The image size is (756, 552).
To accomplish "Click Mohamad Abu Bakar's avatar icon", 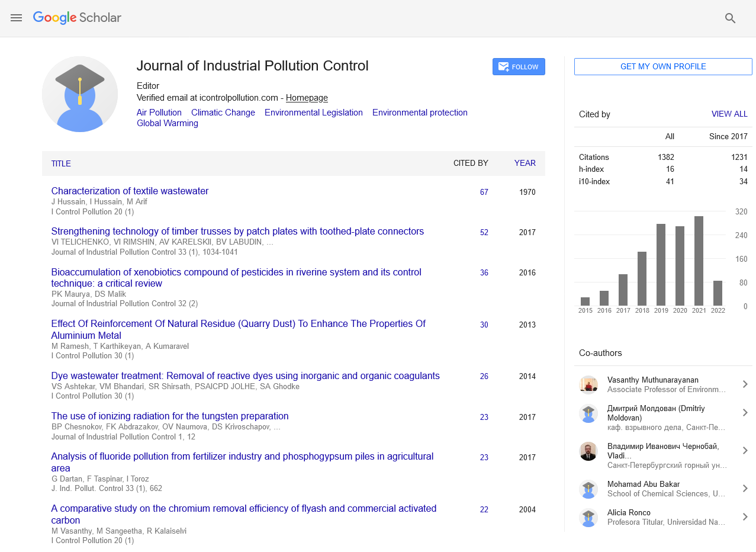I will pos(588,489).
